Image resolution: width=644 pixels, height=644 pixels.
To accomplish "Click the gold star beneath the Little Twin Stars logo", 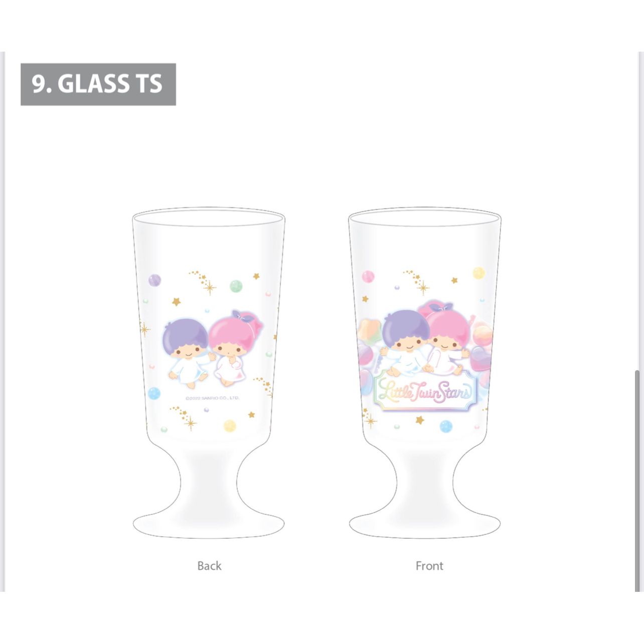I will [420, 420].
